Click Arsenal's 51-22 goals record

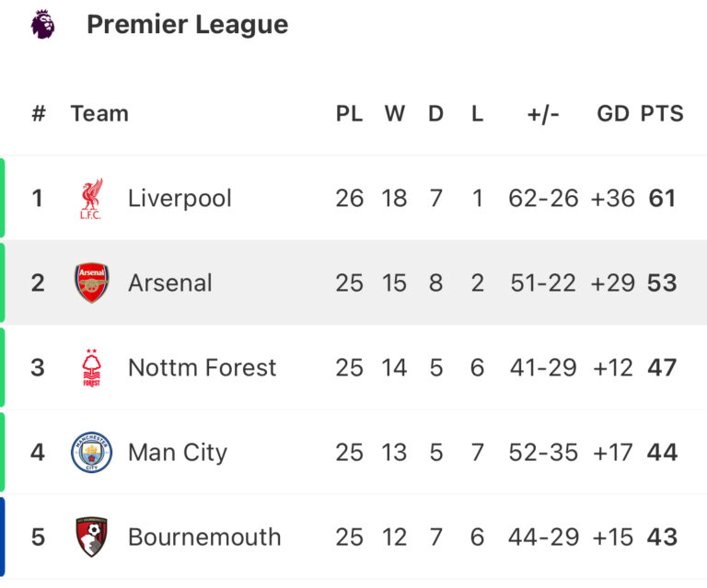543,283
